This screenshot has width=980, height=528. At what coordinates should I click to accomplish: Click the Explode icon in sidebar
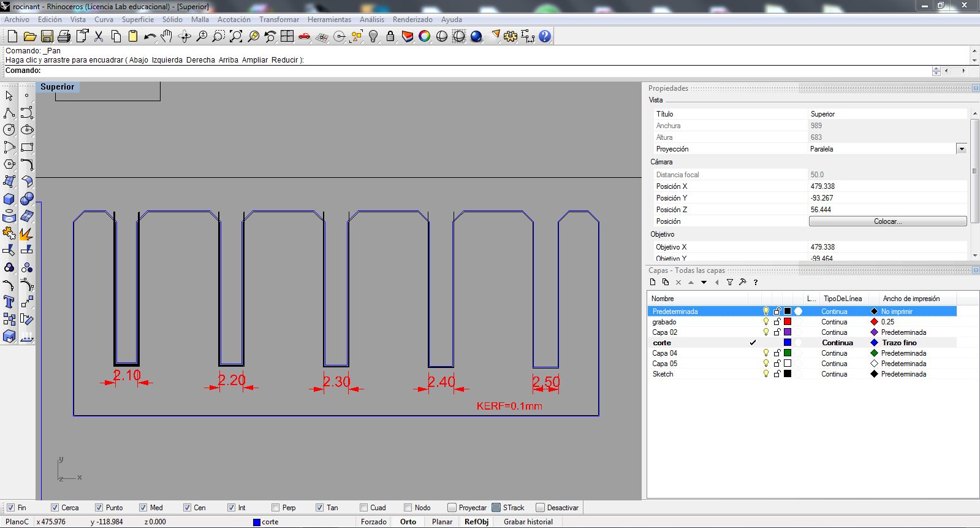[27, 233]
